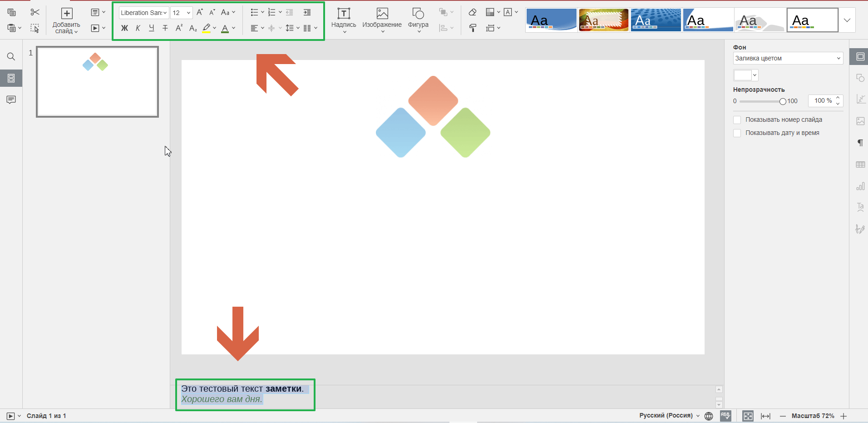868x423 pixels.
Task: Apply italic with the К icon
Action: tap(138, 28)
